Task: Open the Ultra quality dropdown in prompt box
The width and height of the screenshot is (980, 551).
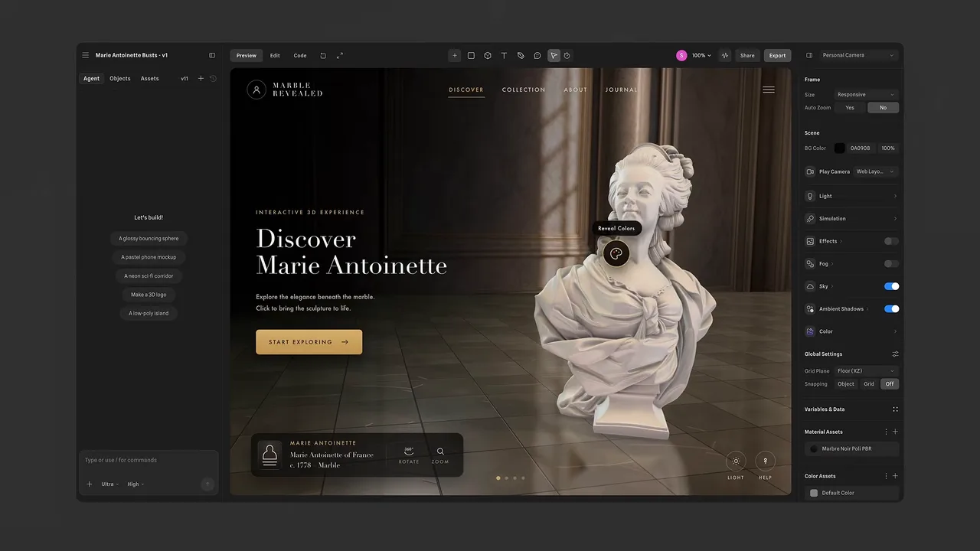Action: click(110, 484)
